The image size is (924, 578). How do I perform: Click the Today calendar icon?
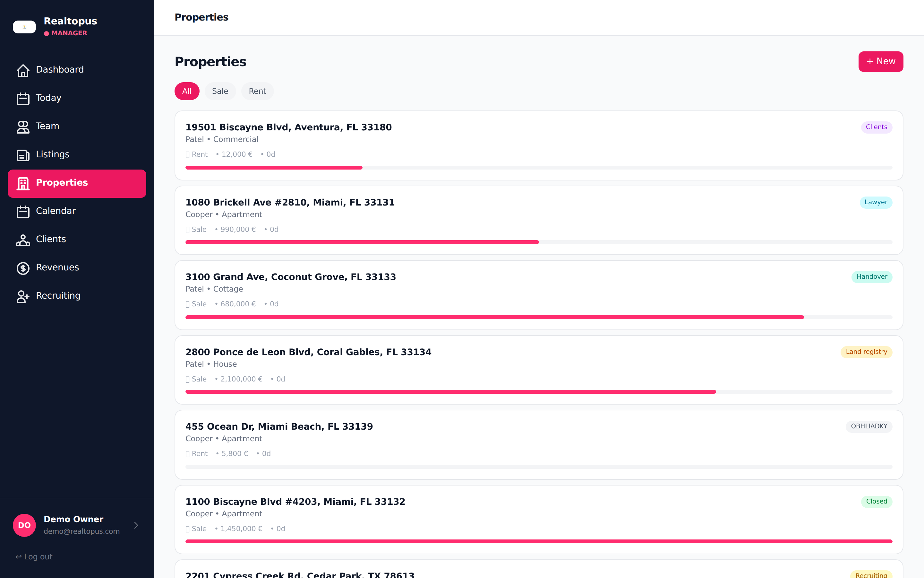coord(23,99)
